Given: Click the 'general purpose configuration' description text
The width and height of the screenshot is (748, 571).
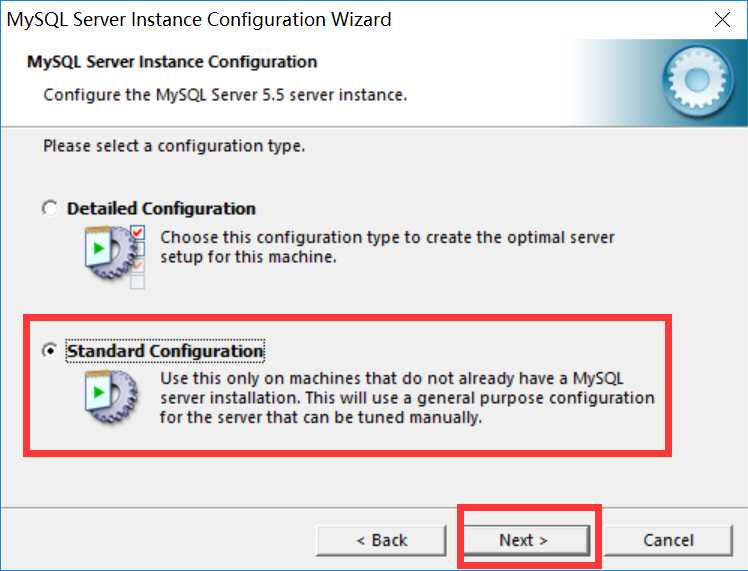Looking at the screenshot, I should 407,398.
